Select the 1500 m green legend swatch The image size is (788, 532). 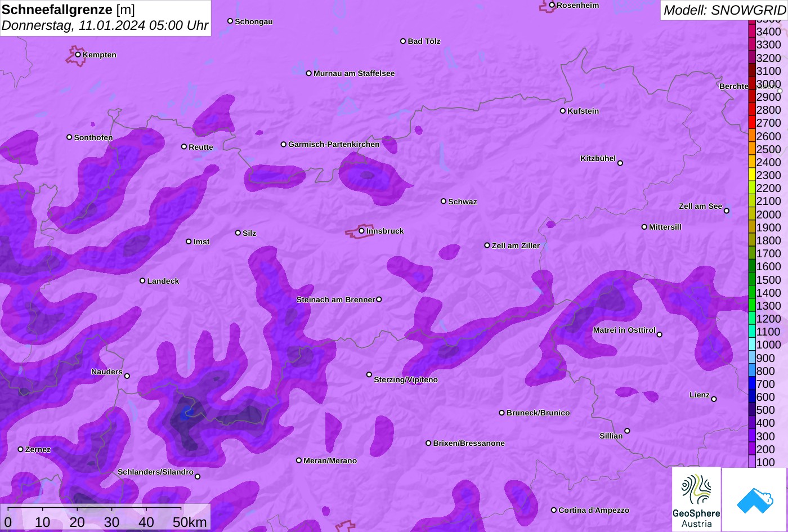pos(752,280)
